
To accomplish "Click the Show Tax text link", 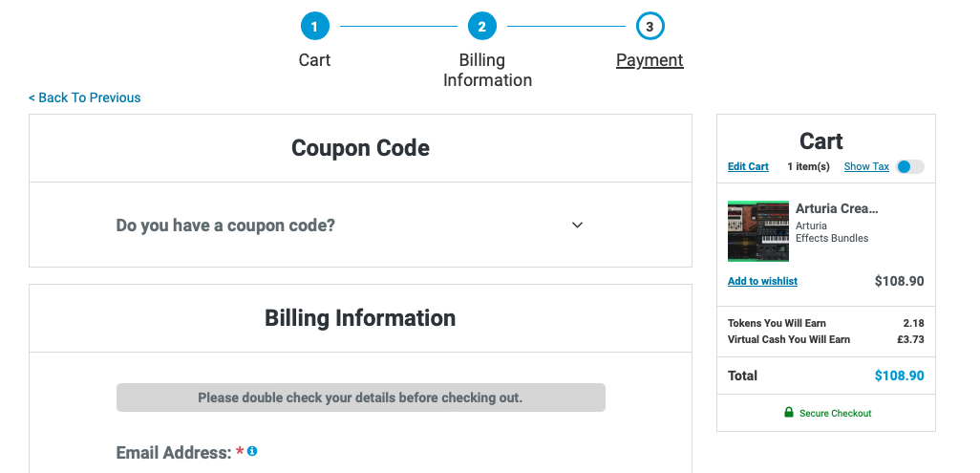I will coord(866,166).
